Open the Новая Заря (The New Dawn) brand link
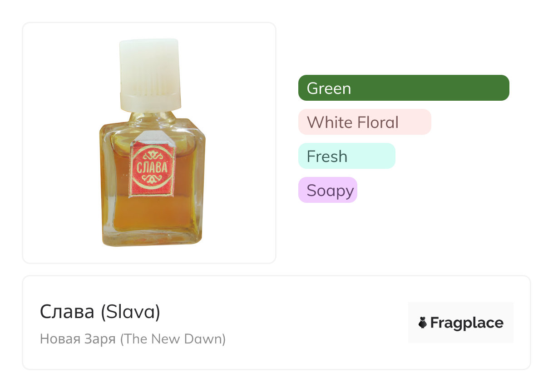Viewport: 553px width, 392px height. 133,339
